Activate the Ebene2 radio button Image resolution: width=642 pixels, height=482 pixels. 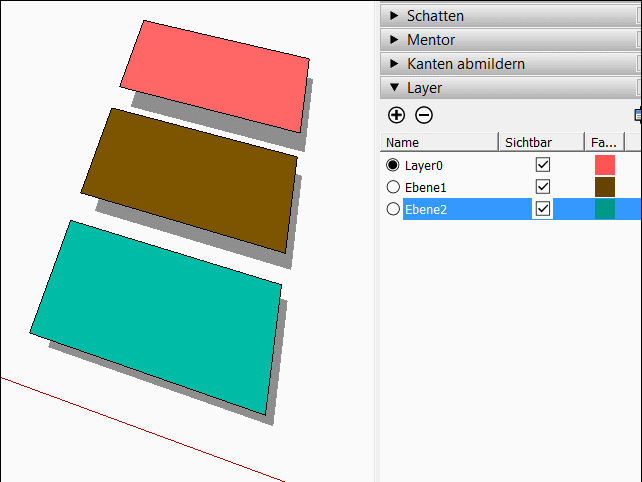tap(393, 209)
